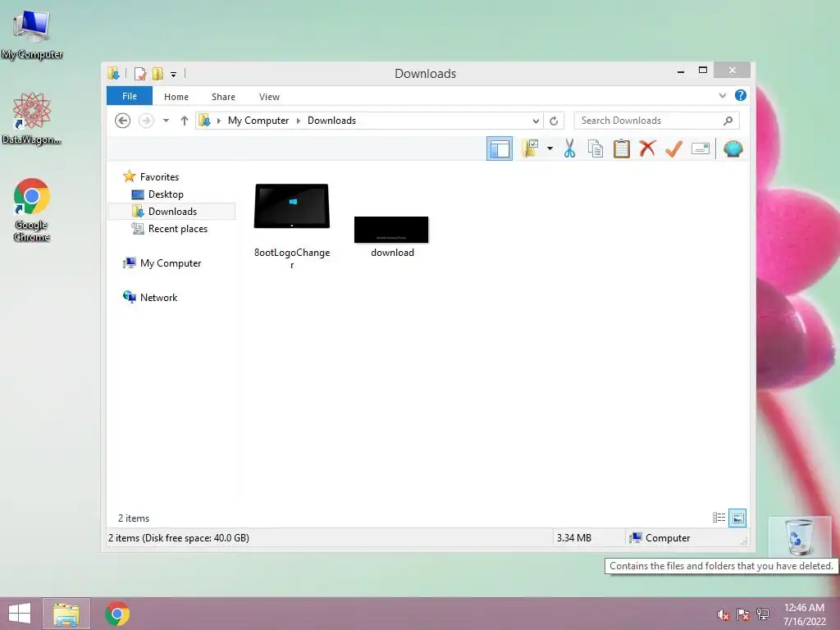This screenshot has width=840, height=630.
Task: Click the magnifier search icon
Action: click(728, 121)
